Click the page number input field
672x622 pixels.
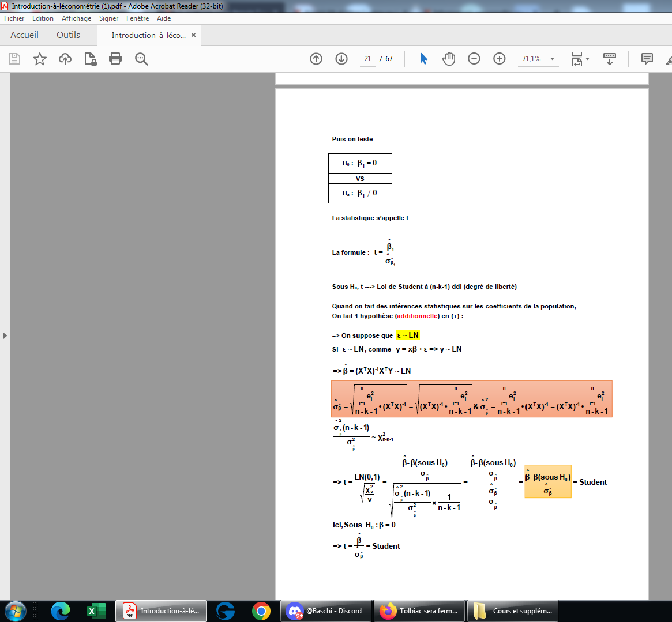[x=367, y=59]
